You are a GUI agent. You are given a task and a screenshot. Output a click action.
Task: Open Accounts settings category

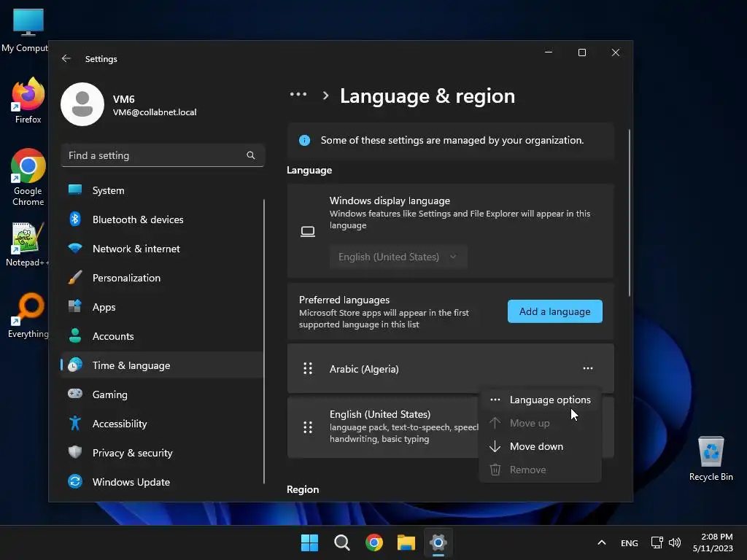click(x=162, y=336)
